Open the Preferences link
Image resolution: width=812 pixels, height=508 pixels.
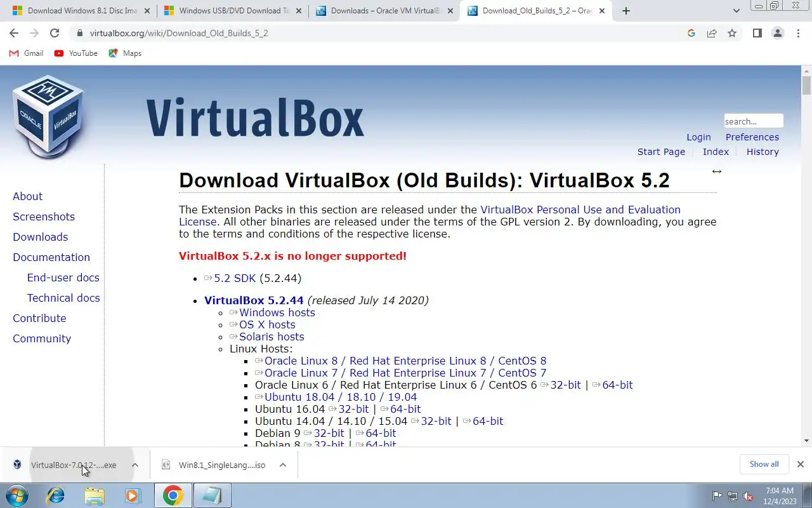tap(752, 137)
